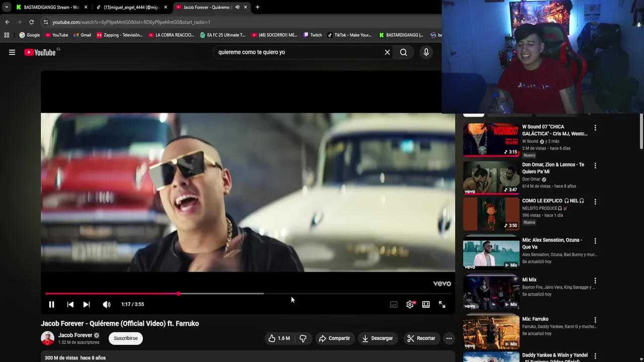This screenshot has width=644, height=362.
Task: Open the Jacob Forever channel name link
Action: click(x=75, y=335)
